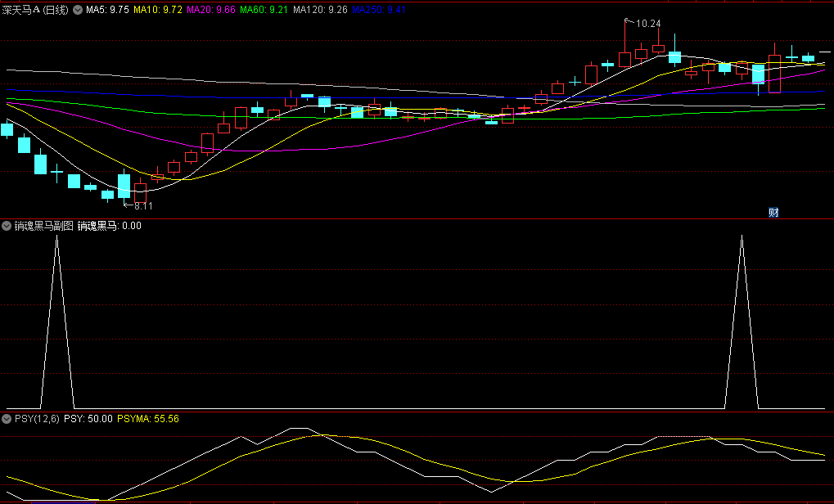The height and width of the screenshot is (504, 834).
Task: Open the main chart indicator dropdown arrow
Action: pyautogui.click(x=78, y=10)
